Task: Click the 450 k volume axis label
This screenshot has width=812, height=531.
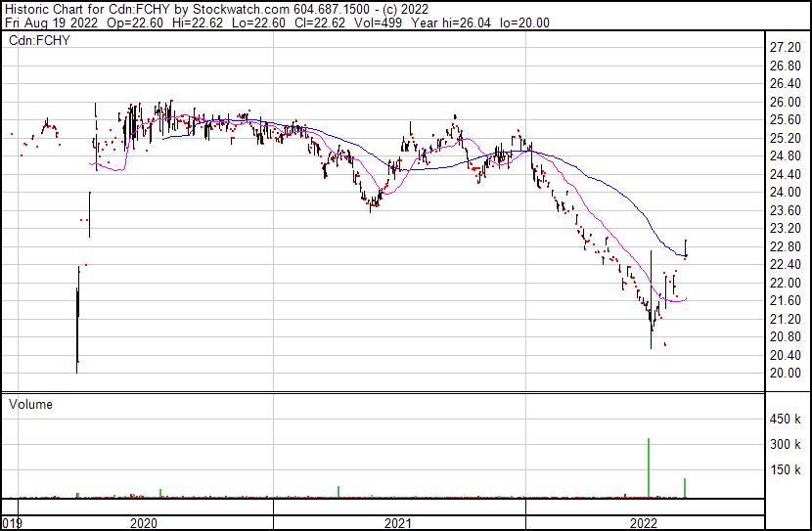Action: (x=787, y=420)
